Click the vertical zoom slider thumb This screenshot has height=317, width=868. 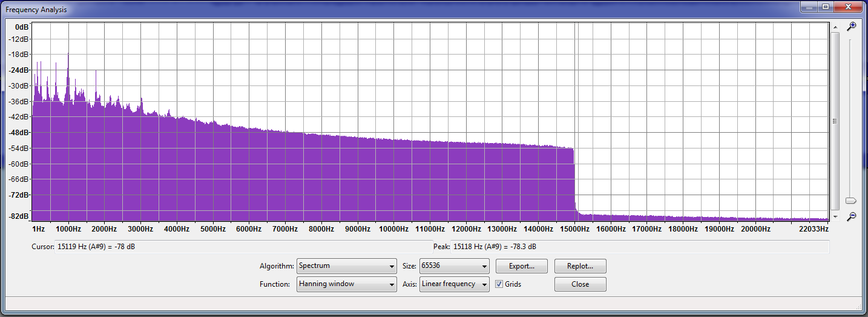(x=851, y=201)
